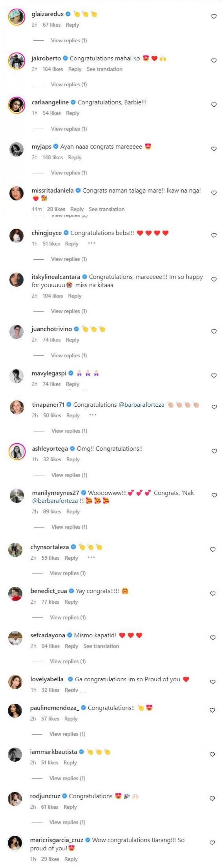Screen dimensions: 223x868
Task: Open the @barbaraforteza mention in tinapaner71's comment
Action: (x=141, y=404)
